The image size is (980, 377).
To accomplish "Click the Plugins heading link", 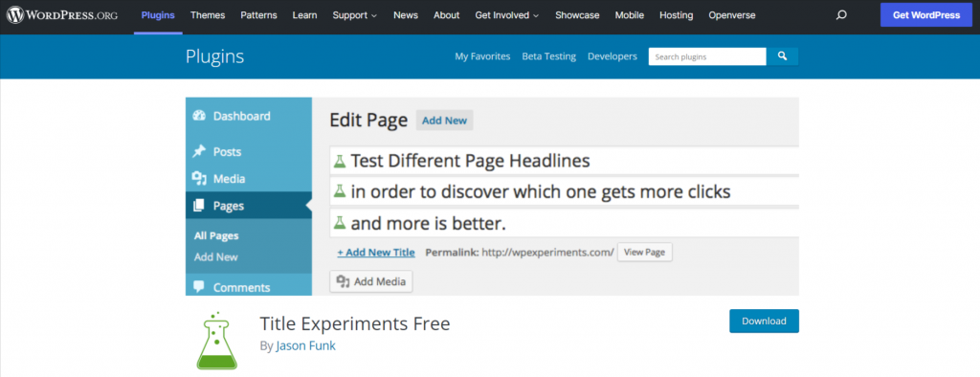I will click(215, 56).
